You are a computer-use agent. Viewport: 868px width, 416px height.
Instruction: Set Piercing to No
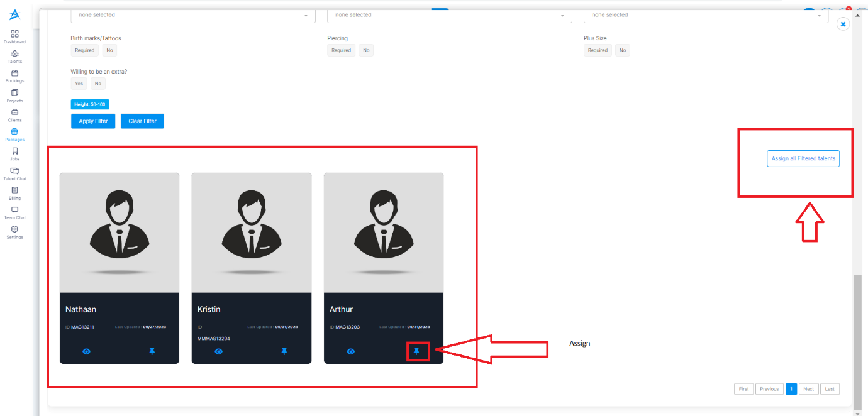tap(366, 50)
